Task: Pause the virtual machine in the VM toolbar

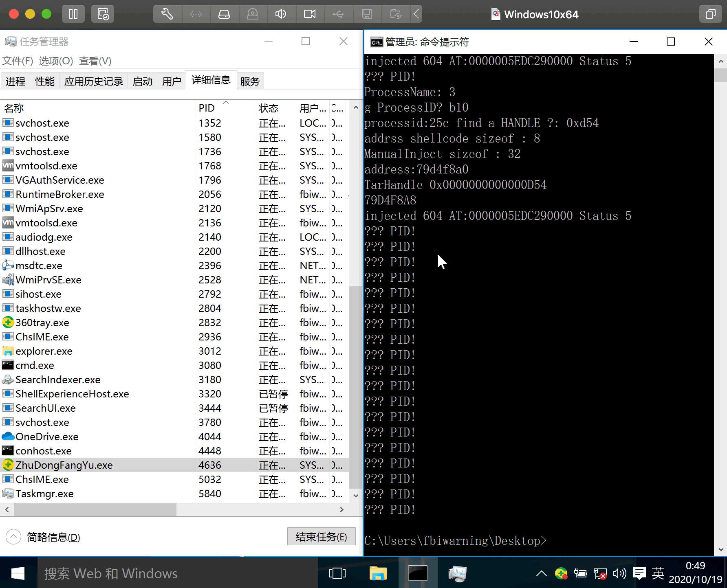Action: click(73, 14)
